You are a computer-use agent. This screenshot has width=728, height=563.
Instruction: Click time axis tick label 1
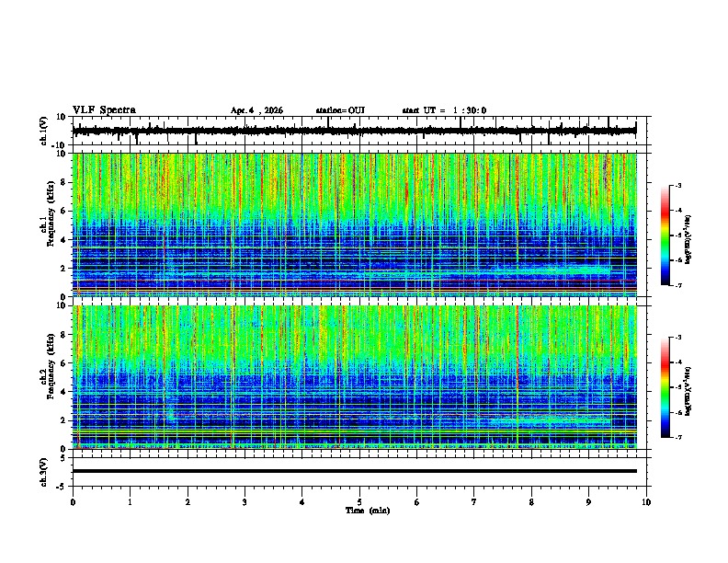[x=130, y=502]
